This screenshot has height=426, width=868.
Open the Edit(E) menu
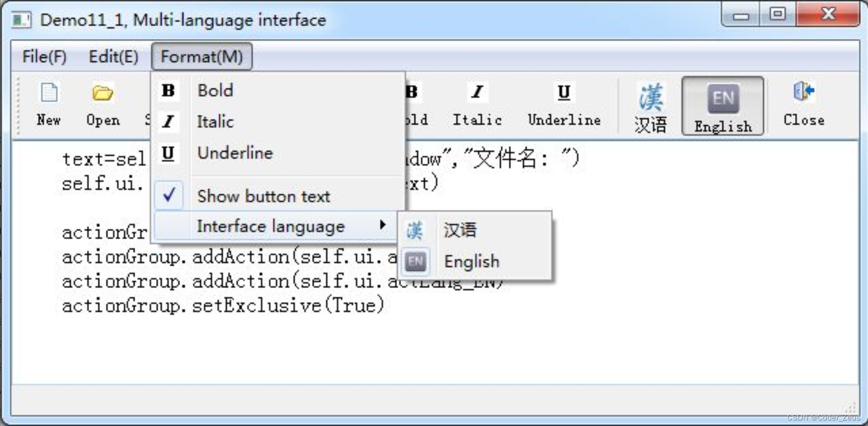point(114,56)
